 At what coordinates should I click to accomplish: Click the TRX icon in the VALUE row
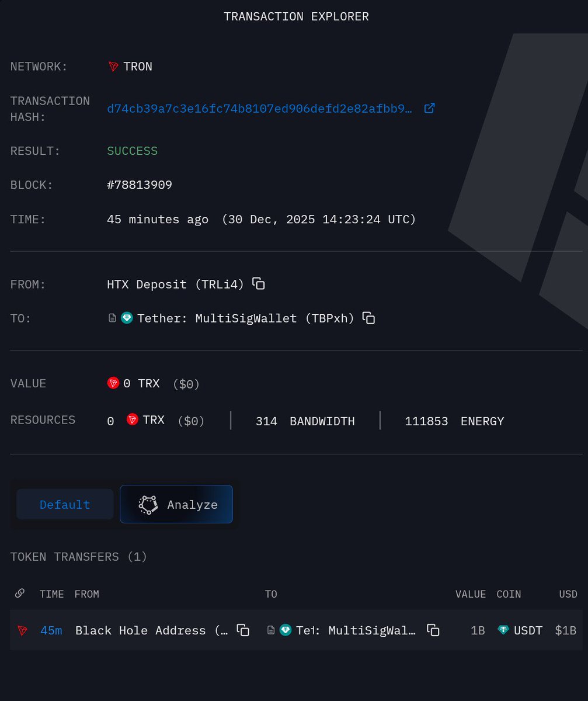pyautogui.click(x=113, y=383)
